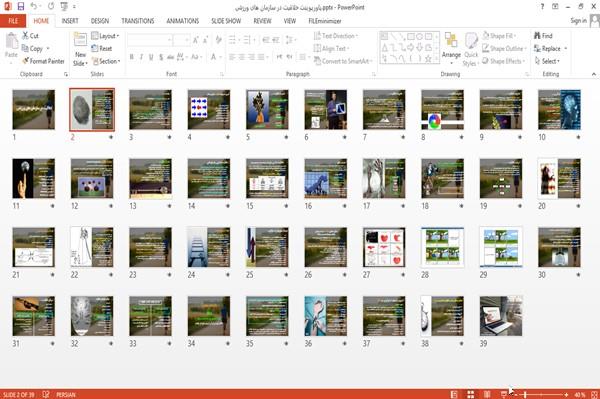Image resolution: width=600 pixels, height=399 pixels.
Task: Click the Align Text button
Action: coord(331,49)
